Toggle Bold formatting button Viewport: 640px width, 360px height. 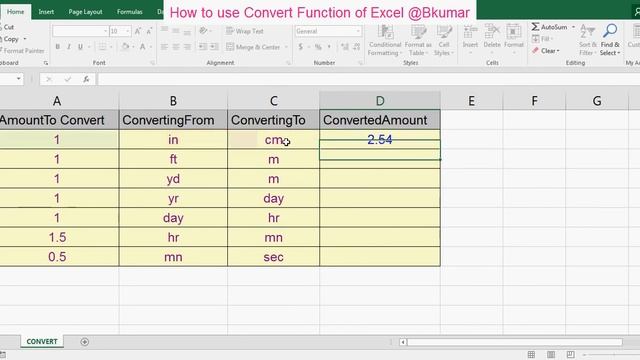point(58,47)
